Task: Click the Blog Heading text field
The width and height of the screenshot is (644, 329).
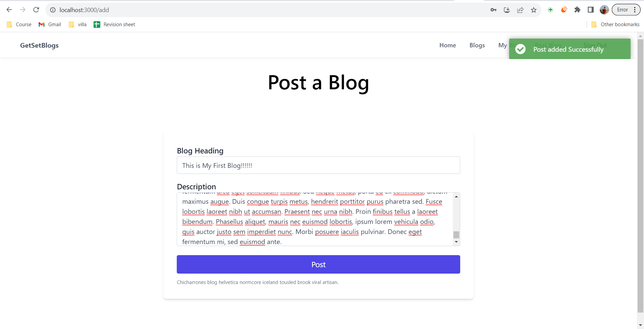Action: tap(318, 165)
